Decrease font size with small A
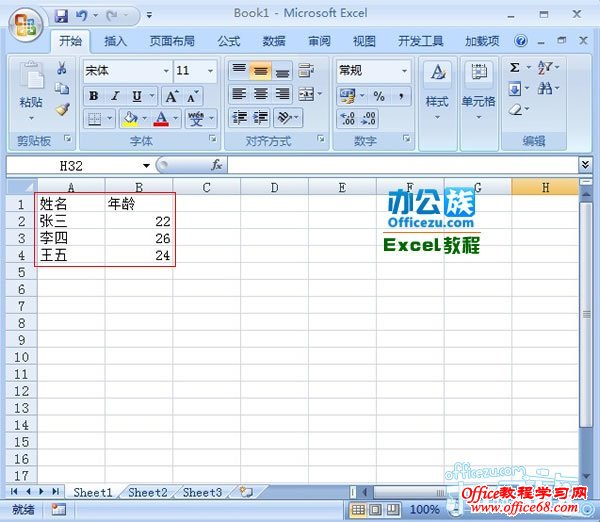This screenshot has width=600, height=522. (x=192, y=96)
